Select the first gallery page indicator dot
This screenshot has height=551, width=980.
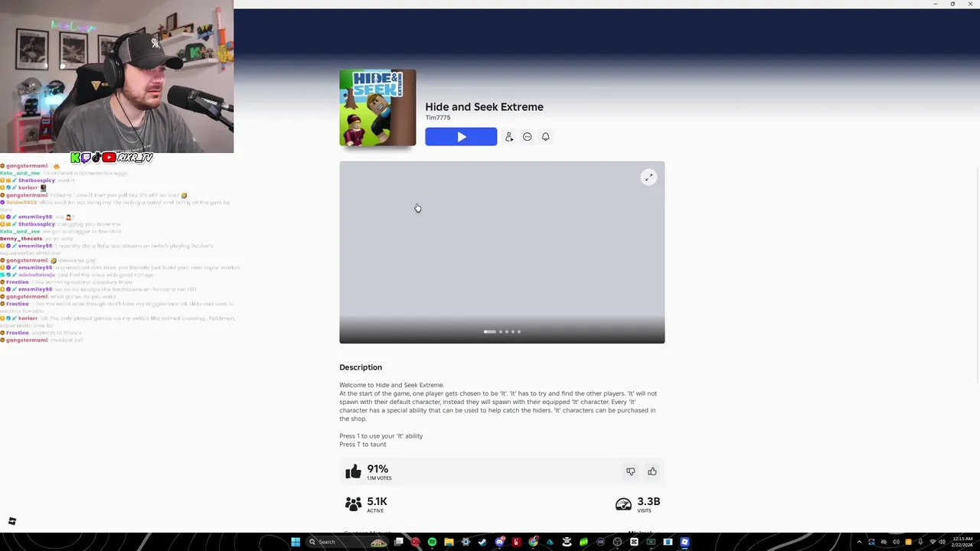pyautogui.click(x=489, y=331)
